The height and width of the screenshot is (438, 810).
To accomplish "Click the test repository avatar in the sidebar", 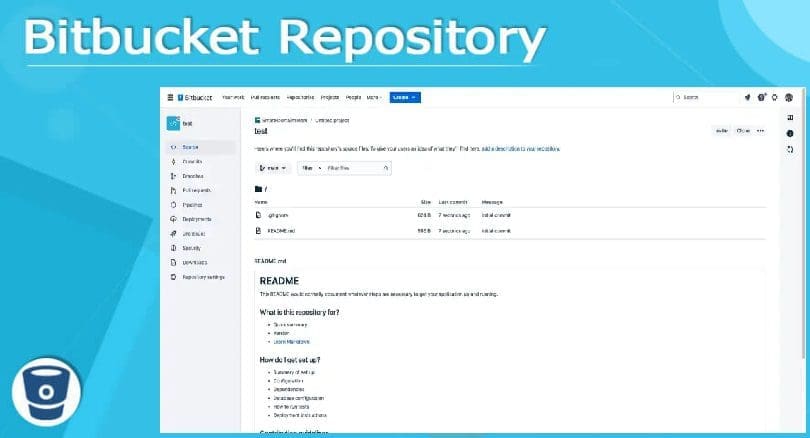I will pyautogui.click(x=173, y=123).
